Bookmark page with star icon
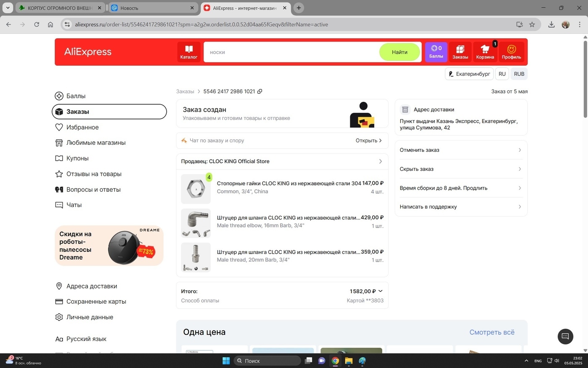The image size is (588, 368). pos(532,24)
